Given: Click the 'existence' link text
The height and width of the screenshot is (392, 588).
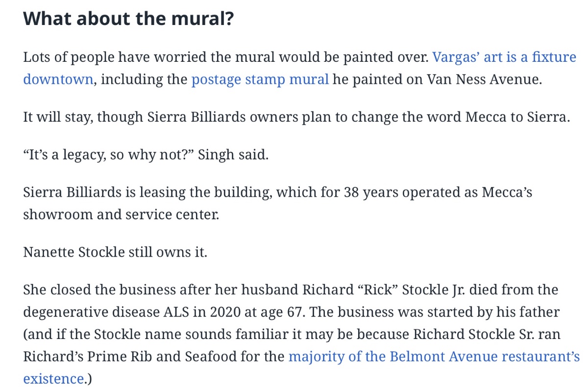Looking at the screenshot, I should [53, 378].
